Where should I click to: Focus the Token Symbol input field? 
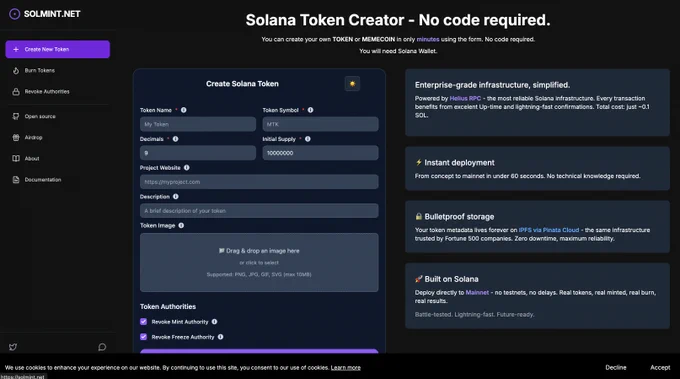click(x=320, y=124)
